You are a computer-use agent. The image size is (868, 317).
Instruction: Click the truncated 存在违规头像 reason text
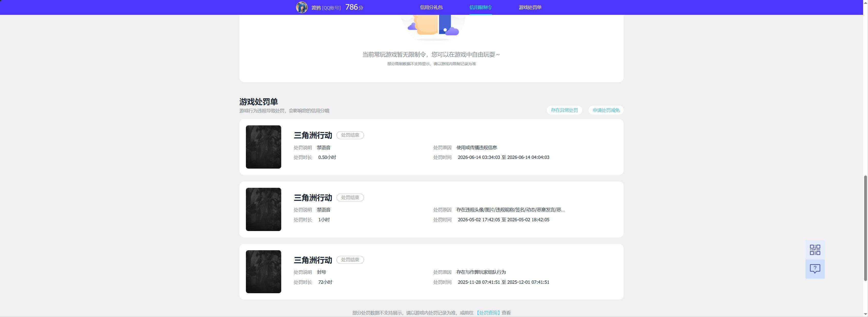[x=510, y=210]
